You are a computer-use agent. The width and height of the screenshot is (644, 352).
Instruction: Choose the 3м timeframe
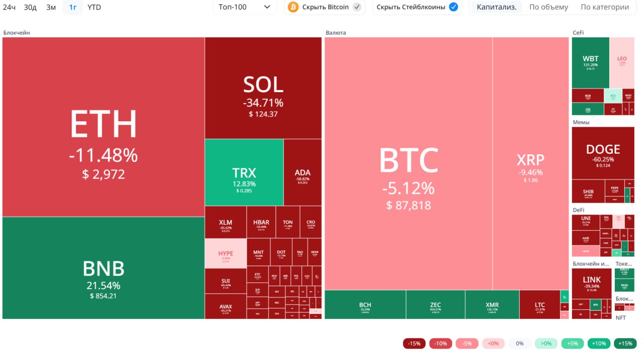pos(51,7)
